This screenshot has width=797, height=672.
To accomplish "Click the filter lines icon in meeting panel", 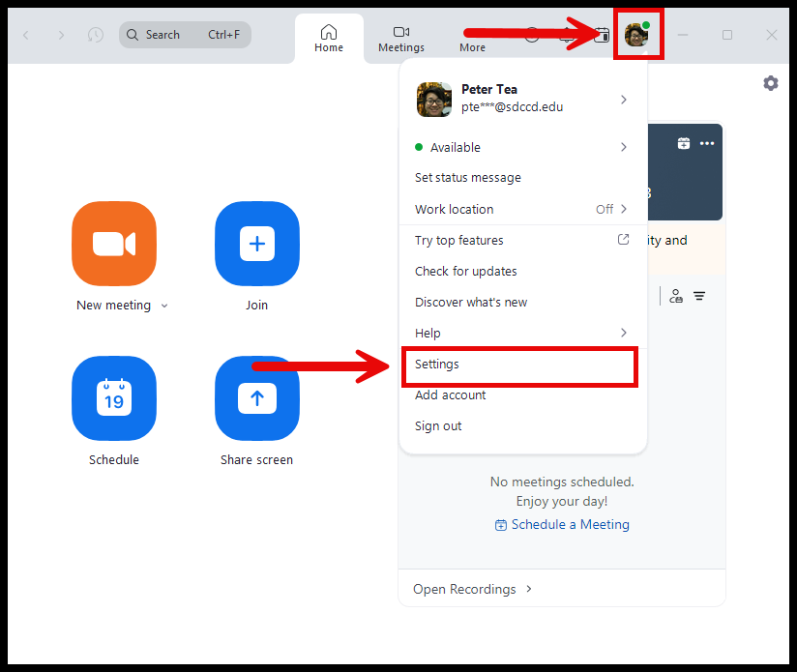I will click(x=699, y=296).
